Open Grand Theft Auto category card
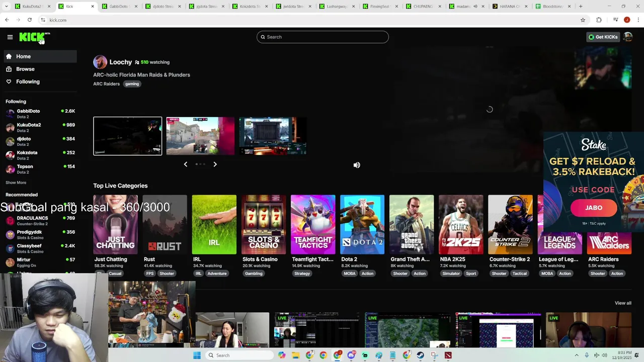 click(x=412, y=225)
